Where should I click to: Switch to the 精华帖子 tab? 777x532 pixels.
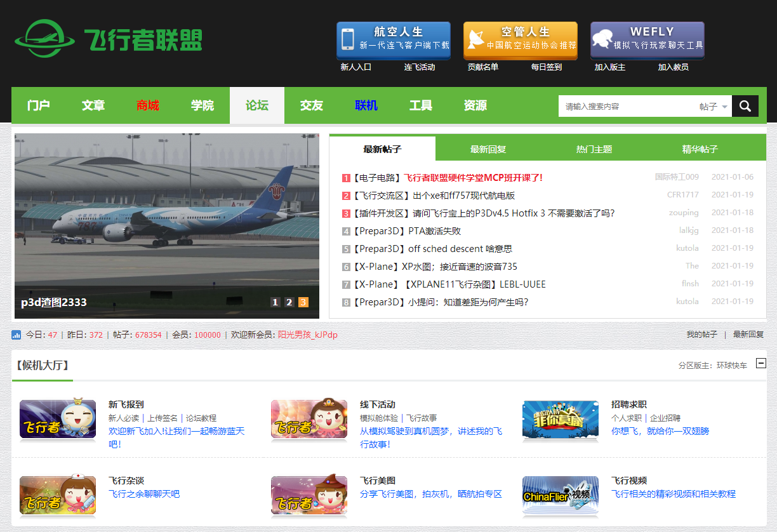pos(698,149)
